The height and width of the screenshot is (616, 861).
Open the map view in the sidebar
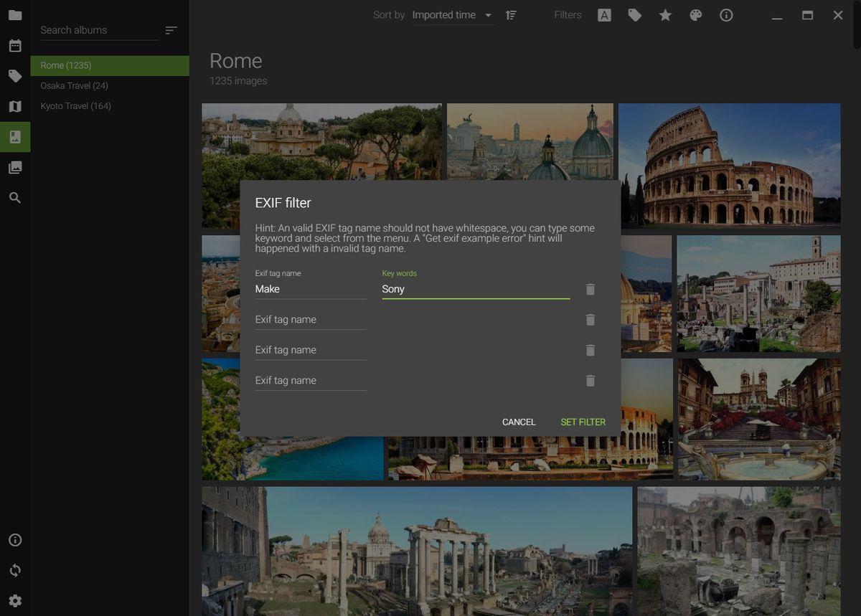click(x=15, y=107)
